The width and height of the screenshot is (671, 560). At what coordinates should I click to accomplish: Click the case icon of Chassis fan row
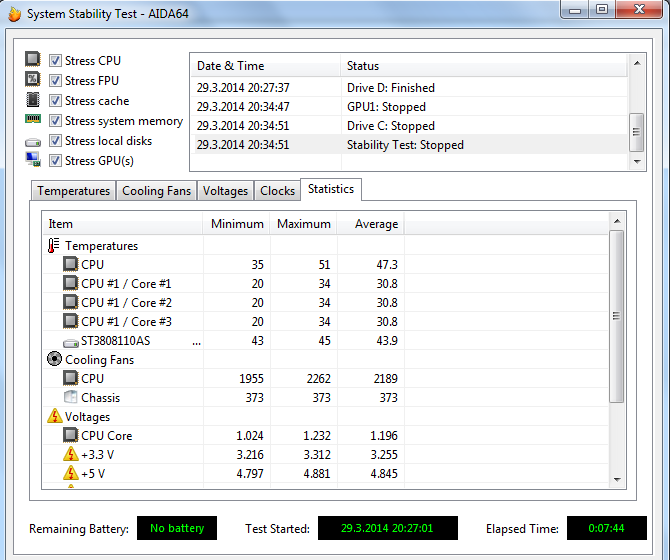(70, 397)
